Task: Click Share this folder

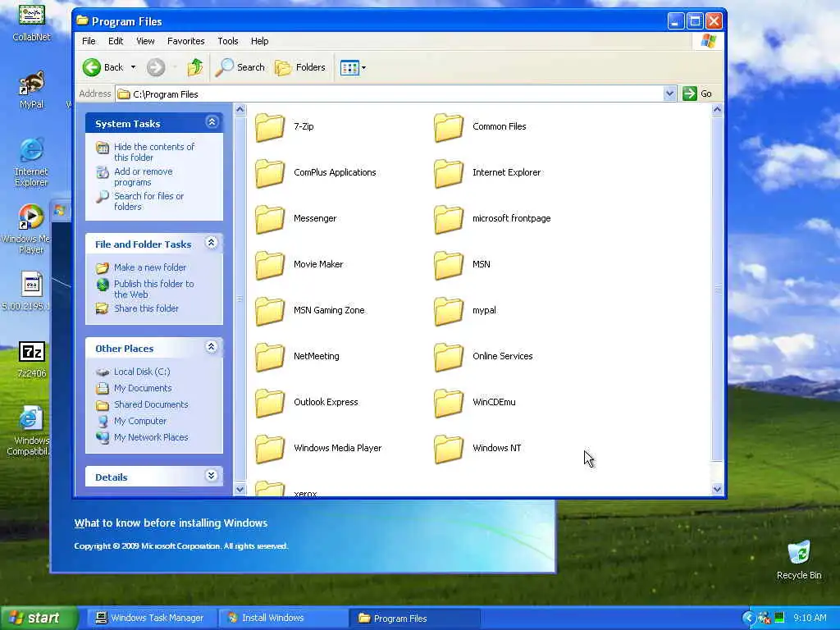Action: [x=146, y=308]
